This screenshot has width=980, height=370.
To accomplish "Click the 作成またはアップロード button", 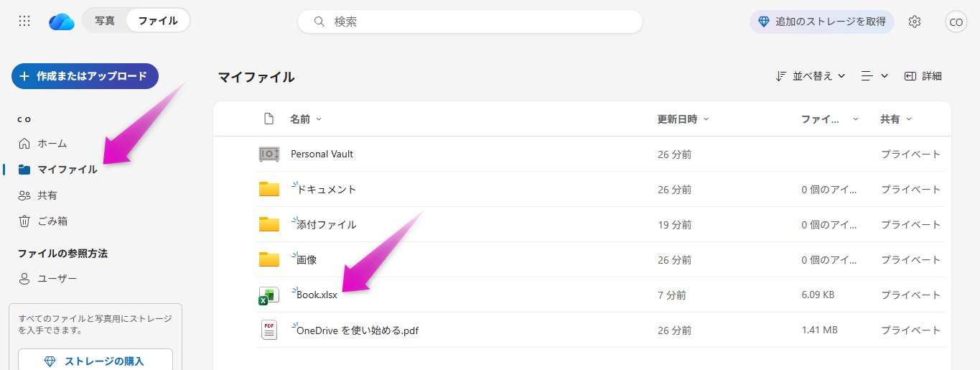I will click(x=85, y=76).
